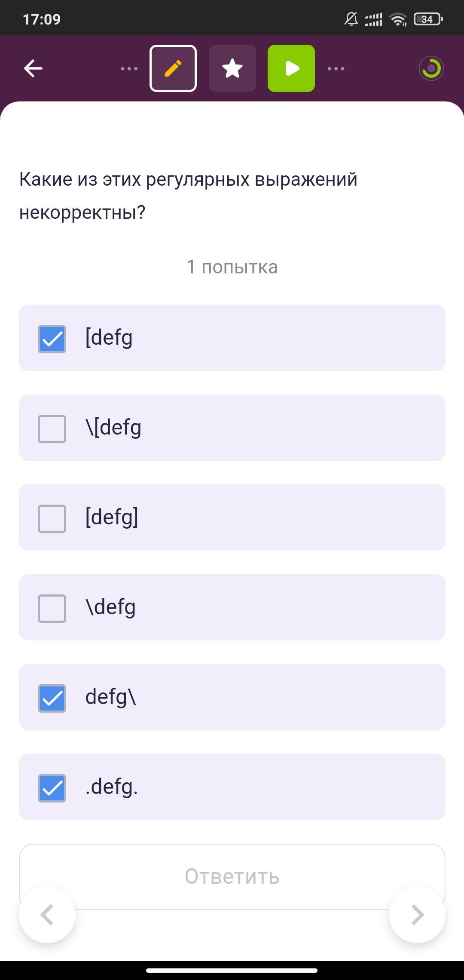Open the star step icon
Screen dimensions: 464x980
click(232, 68)
